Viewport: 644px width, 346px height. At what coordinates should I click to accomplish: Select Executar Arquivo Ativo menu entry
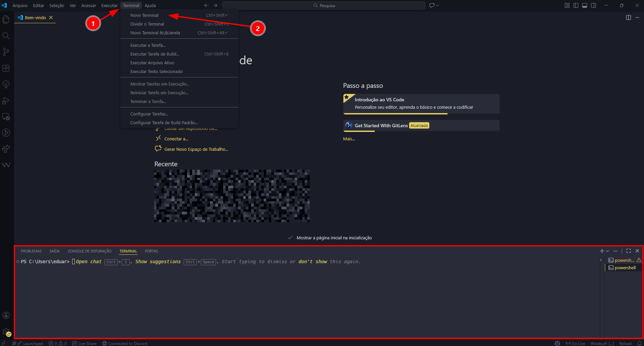[x=179, y=63]
